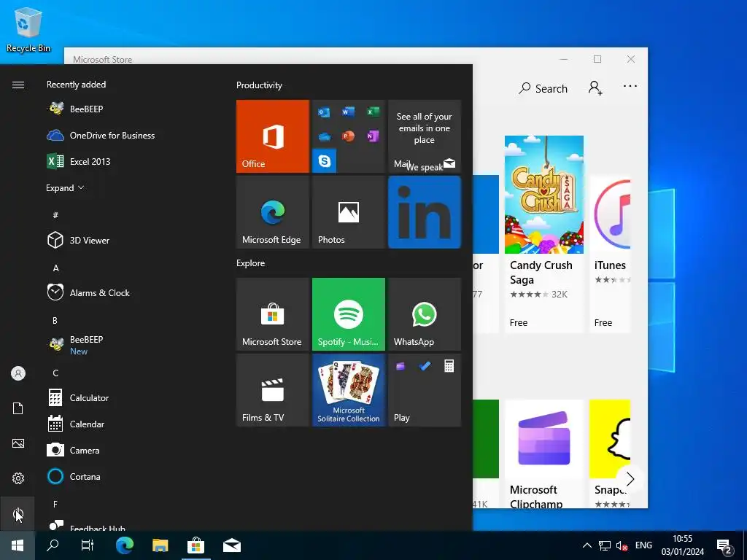Open the Spotify Music tile
747x560 pixels.
click(x=348, y=314)
